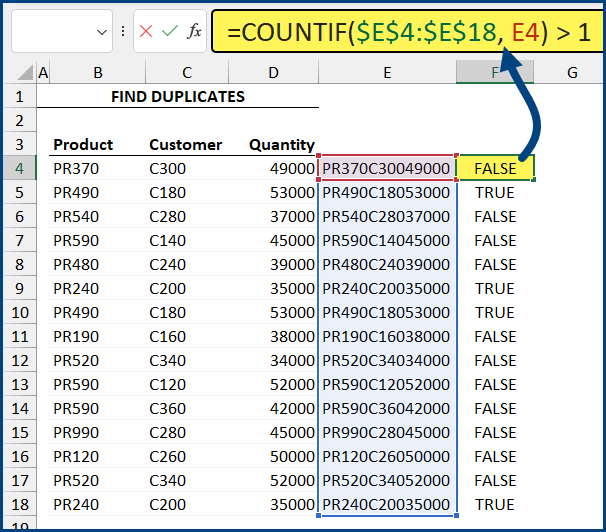Select row 4 header
Screen dimensions: 606x532
point(19,168)
